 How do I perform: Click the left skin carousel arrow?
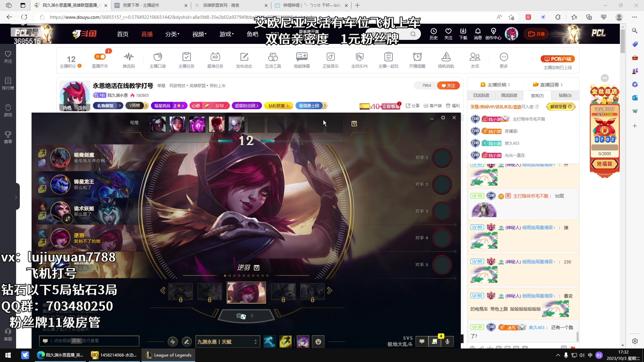163,291
